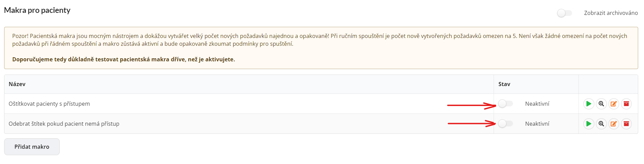644x164 pixels.
Task: Click the 'Stav' column header
Action: click(504, 84)
